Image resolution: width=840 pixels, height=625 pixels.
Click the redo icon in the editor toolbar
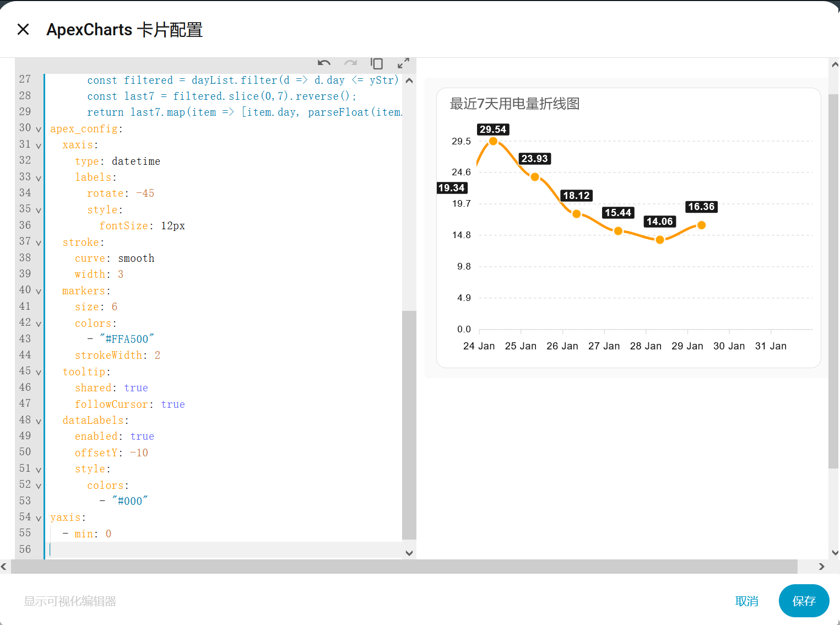[x=351, y=63]
